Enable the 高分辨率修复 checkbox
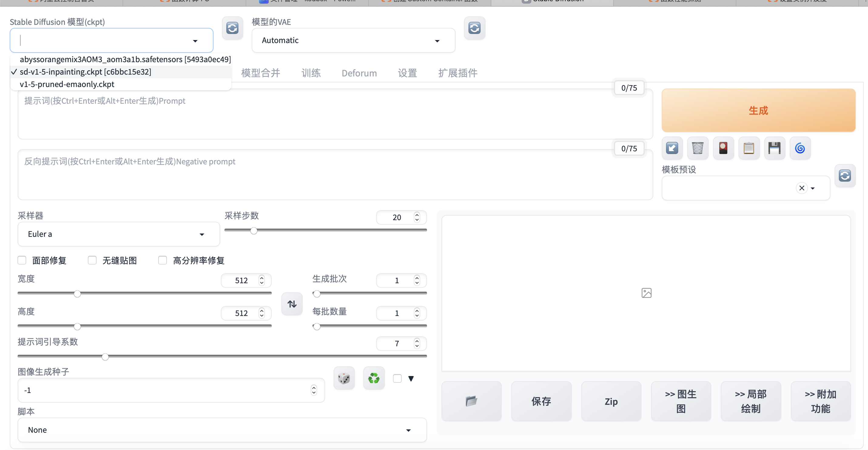The image size is (868, 450). (x=163, y=260)
